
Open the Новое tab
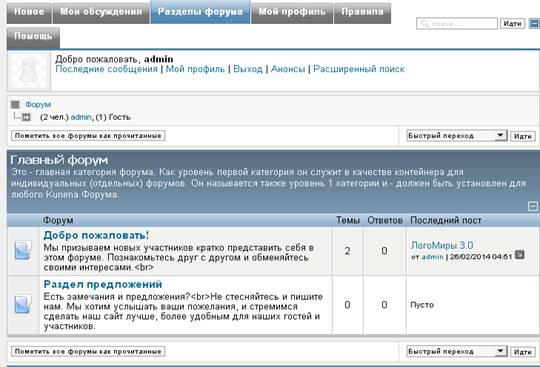tap(29, 13)
